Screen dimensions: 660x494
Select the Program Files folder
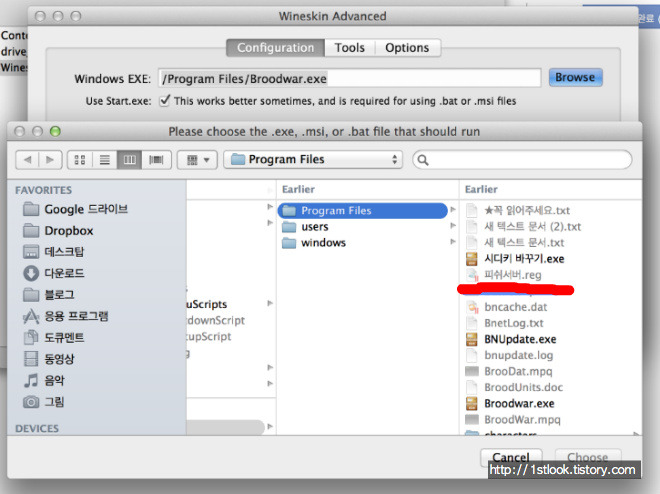[x=362, y=210]
